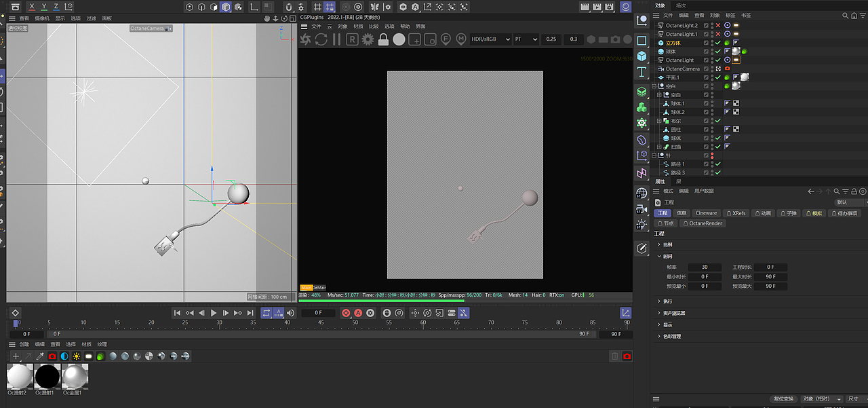Toggle timeline sound speaker icon
Screen dimensions: 868x408
(290, 313)
